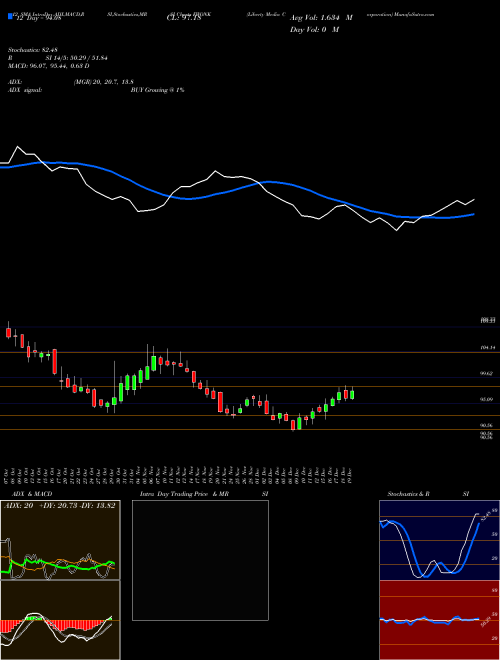Click the MACD red histogram panel
Viewport: 500px width, 660px height.
(60, 620)
